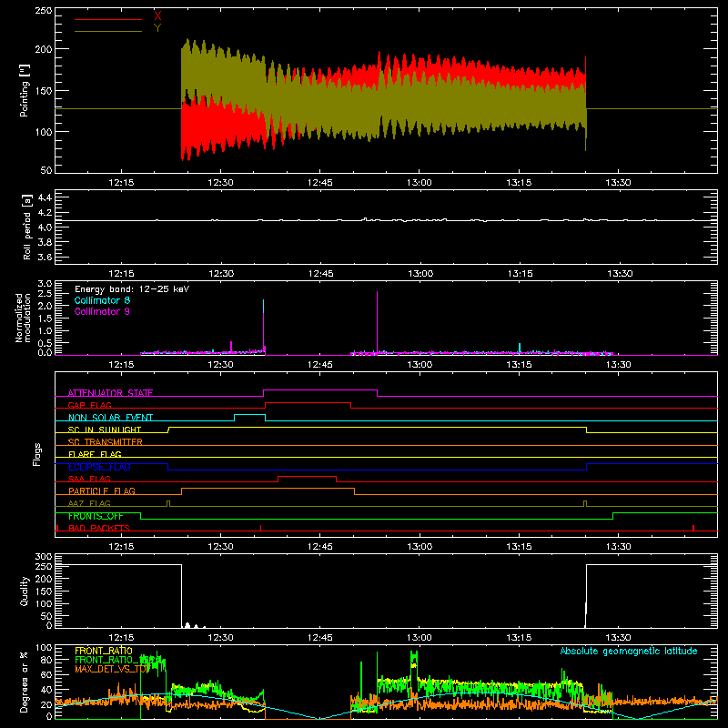Click the SC_IN_SUNLIGHT flag label
The image size is (728, 728).
coord(105,430)
